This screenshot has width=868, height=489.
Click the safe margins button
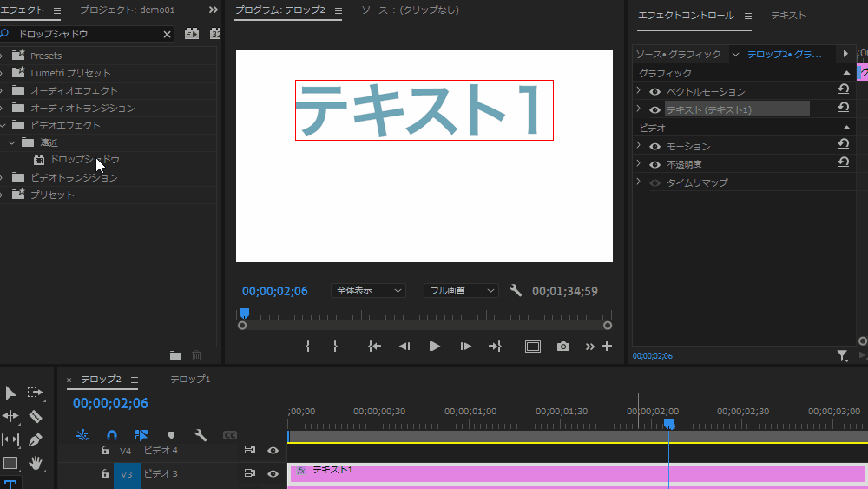click(x=533, y=347)
